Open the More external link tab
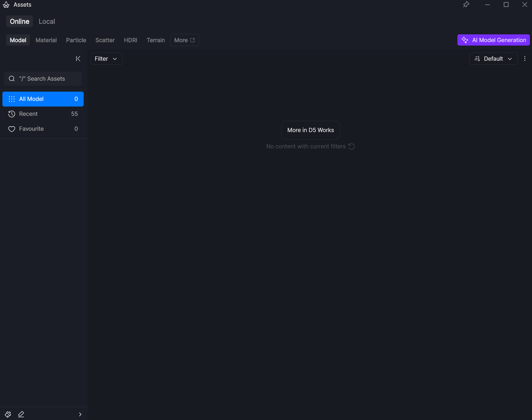 click(x=184, y=40)
